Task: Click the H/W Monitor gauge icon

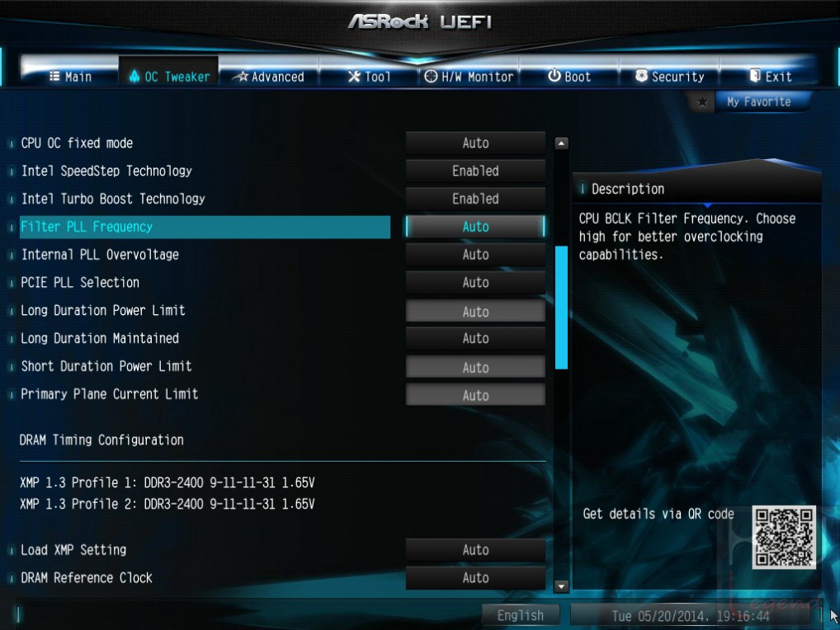Action: coord(431,77)
